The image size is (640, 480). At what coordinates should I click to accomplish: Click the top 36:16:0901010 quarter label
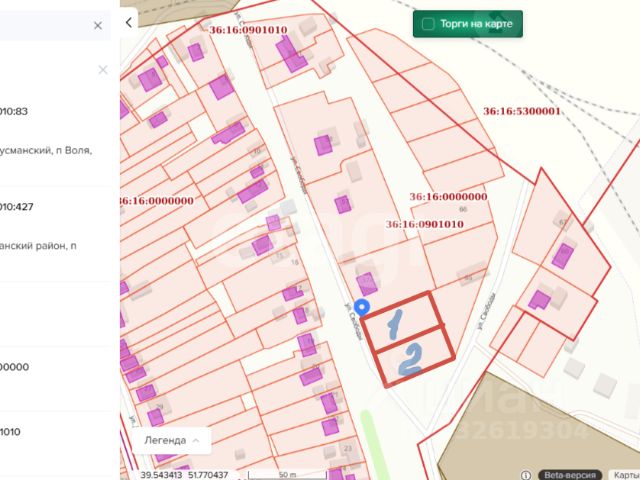pos(248,30)
